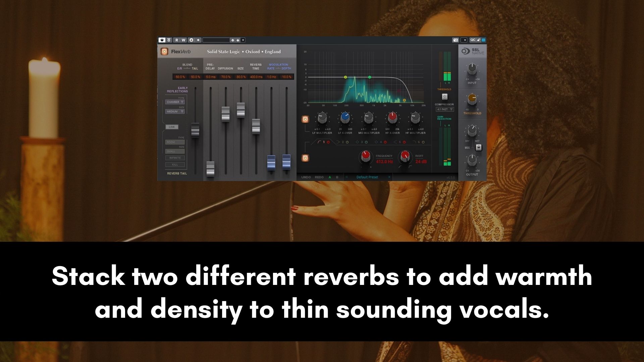Screen dimensions: 644x362
Task: Click the blue LF X-Over knob
Action: pos(345,118)
